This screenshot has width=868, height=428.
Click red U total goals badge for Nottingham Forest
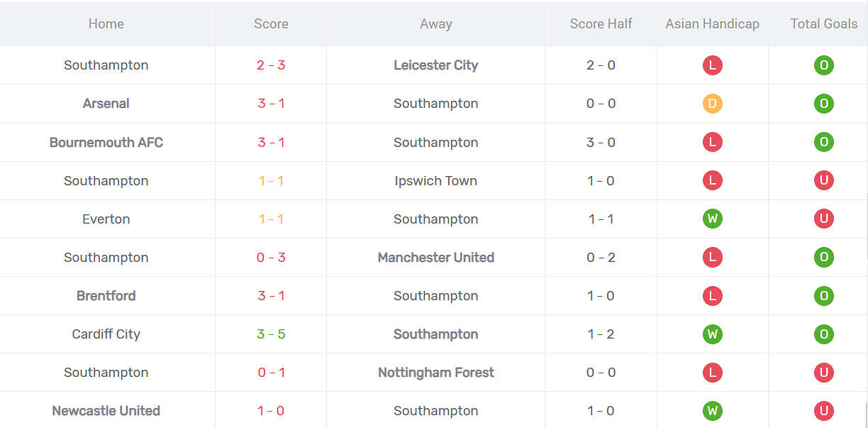(x=823, y=372)
